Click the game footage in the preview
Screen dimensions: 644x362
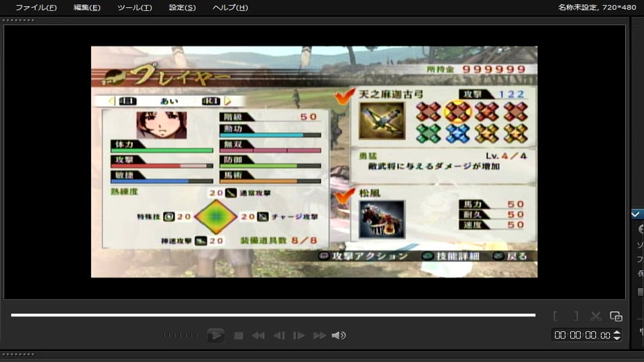click(x=314, y=162)
